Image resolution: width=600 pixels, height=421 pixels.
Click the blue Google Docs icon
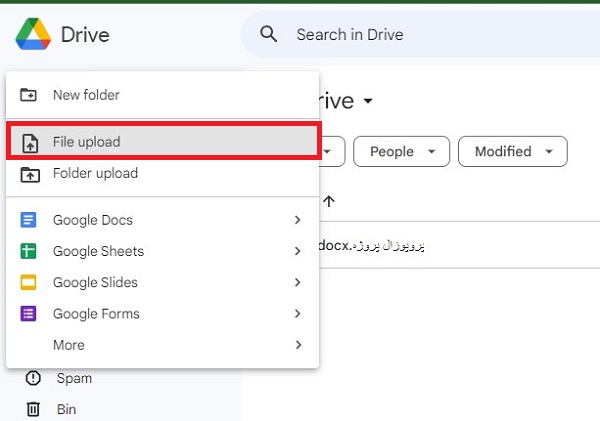[28, 220]
